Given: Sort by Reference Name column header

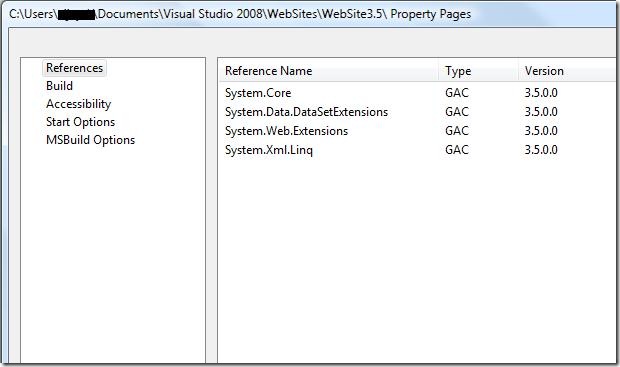Looking at the screenshot, I should coord(329,71).
